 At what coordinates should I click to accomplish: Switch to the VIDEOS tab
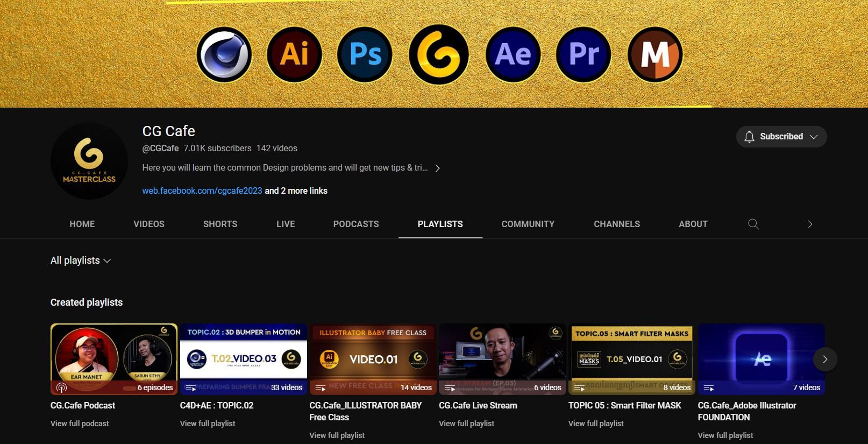pos(149,224)
